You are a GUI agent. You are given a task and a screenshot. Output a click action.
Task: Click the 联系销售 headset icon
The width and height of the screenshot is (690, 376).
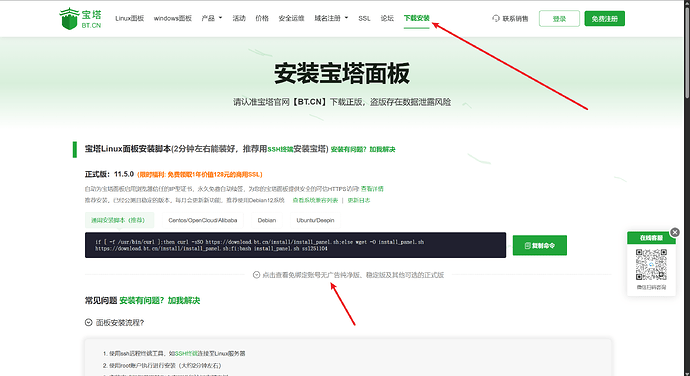click(x=496, y=18)
